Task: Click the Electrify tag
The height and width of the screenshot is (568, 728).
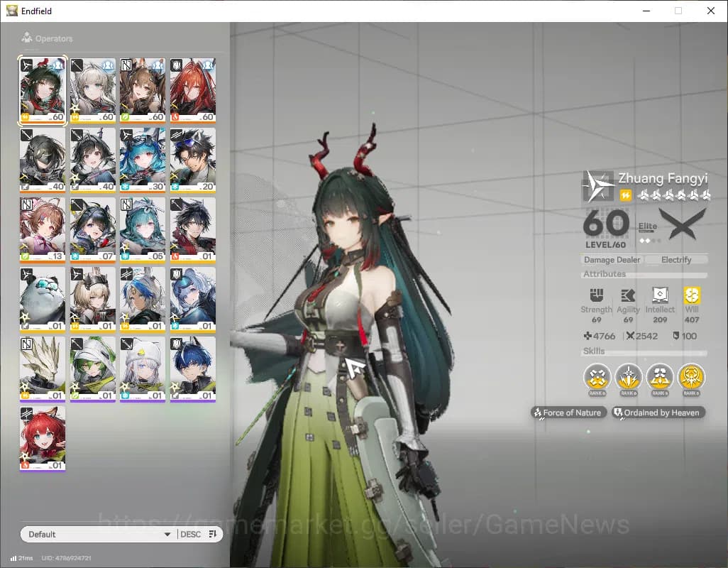Action: coord(676,260)
